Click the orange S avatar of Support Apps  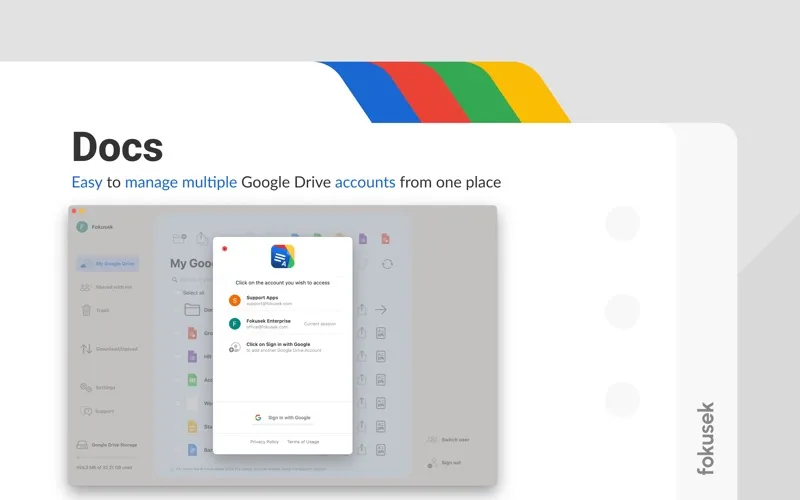[x=235, y=301]
